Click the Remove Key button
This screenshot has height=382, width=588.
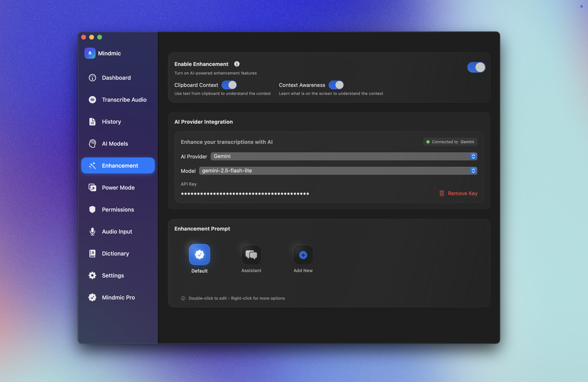click(x=458, y=193)
